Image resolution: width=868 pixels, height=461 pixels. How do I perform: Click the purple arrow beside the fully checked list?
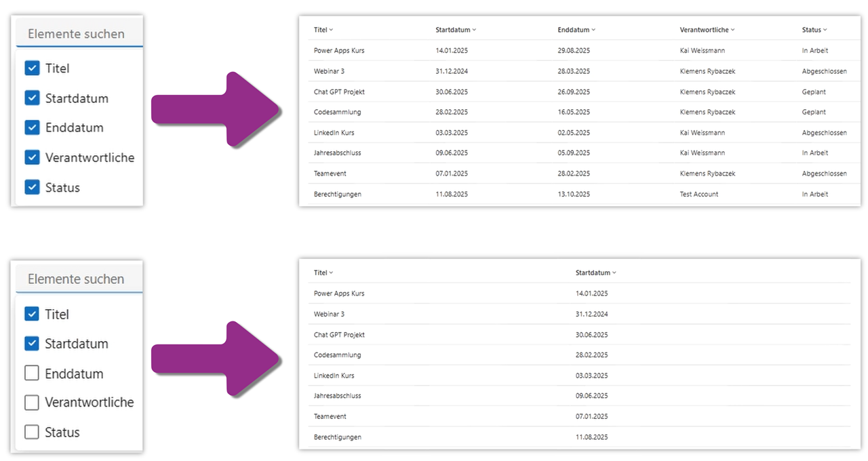tap(217, 108)
